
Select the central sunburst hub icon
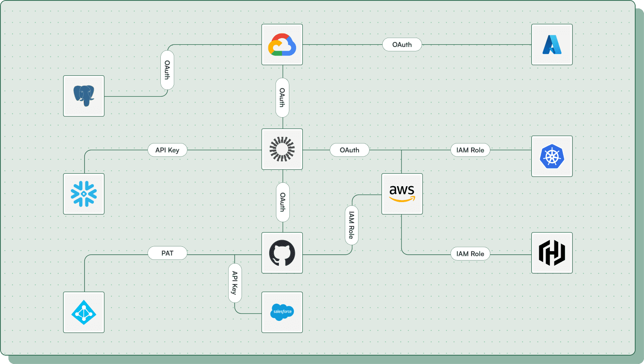click(282, 149)
